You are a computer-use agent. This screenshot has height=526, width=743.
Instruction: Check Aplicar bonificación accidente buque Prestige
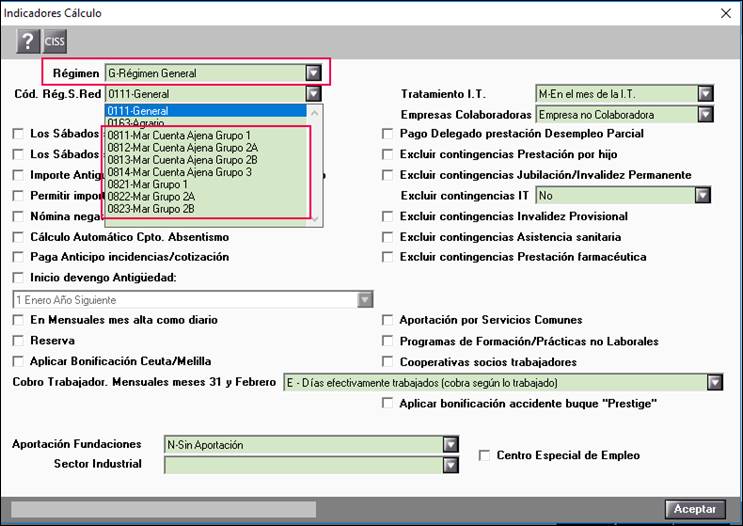point(388,403)
